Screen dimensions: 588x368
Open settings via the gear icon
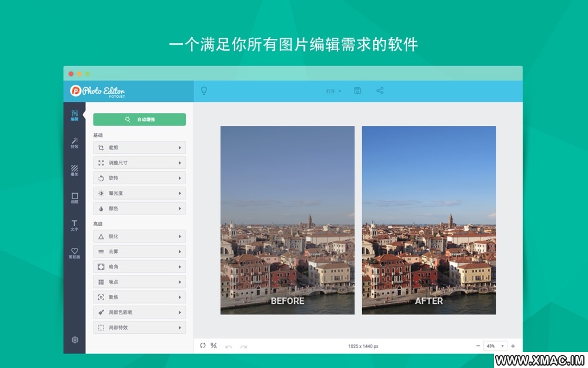(x=75, y=340)
